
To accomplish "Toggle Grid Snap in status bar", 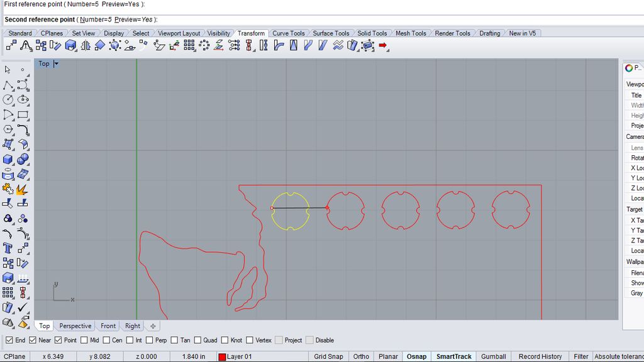I will click(x=328, y=357).
